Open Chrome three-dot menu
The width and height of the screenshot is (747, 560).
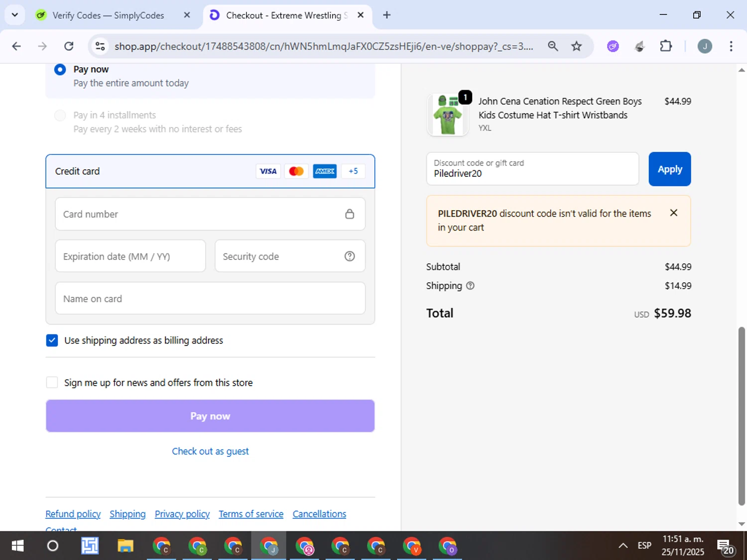click(731, 46)
